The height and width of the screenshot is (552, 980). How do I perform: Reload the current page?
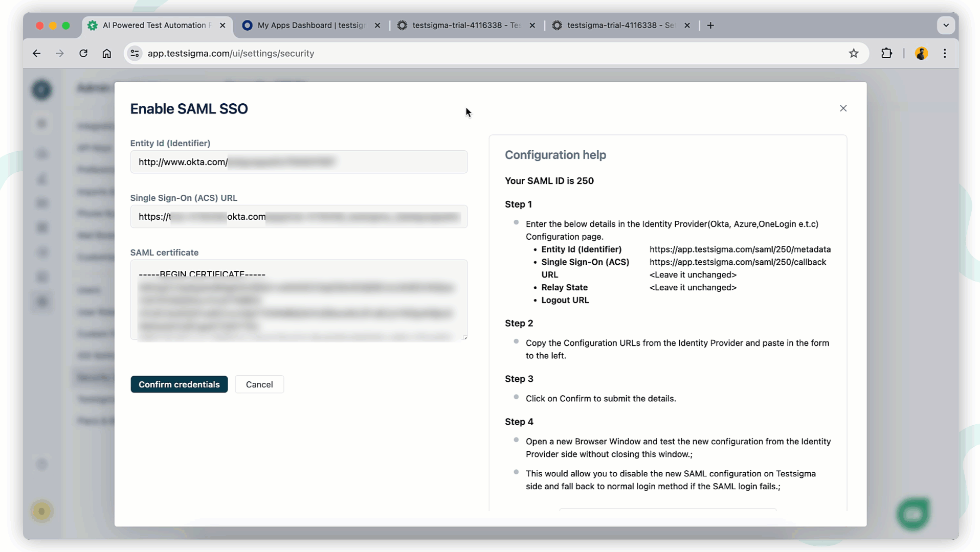coord(83,53)
